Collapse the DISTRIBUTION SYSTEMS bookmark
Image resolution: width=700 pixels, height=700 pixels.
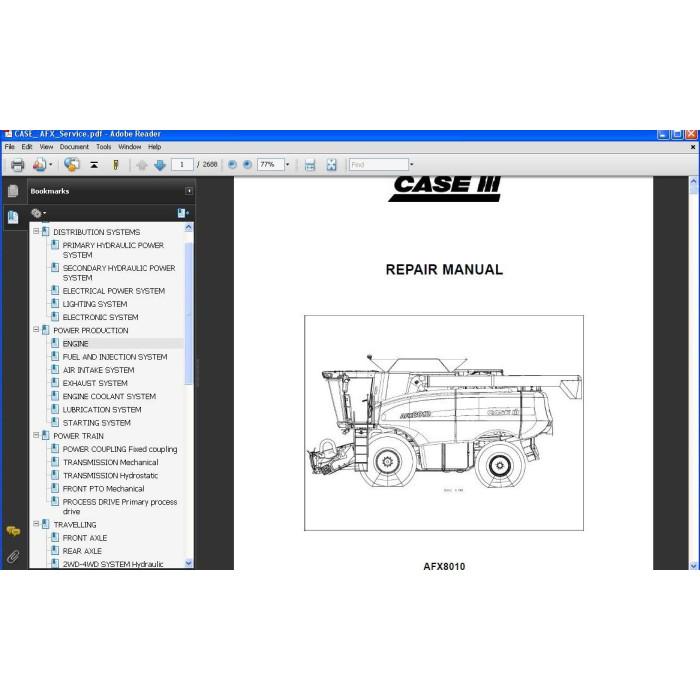[36, 231]
